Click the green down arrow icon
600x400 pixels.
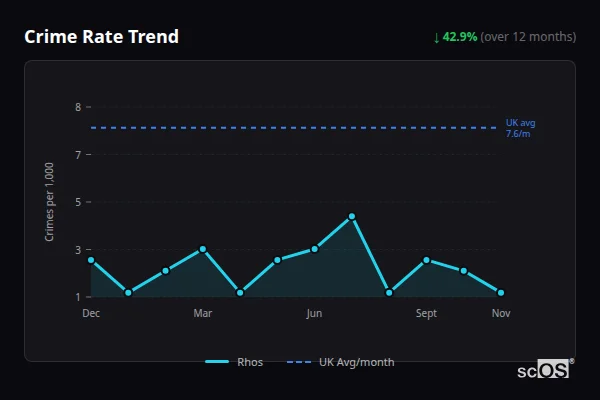[436, 38]
